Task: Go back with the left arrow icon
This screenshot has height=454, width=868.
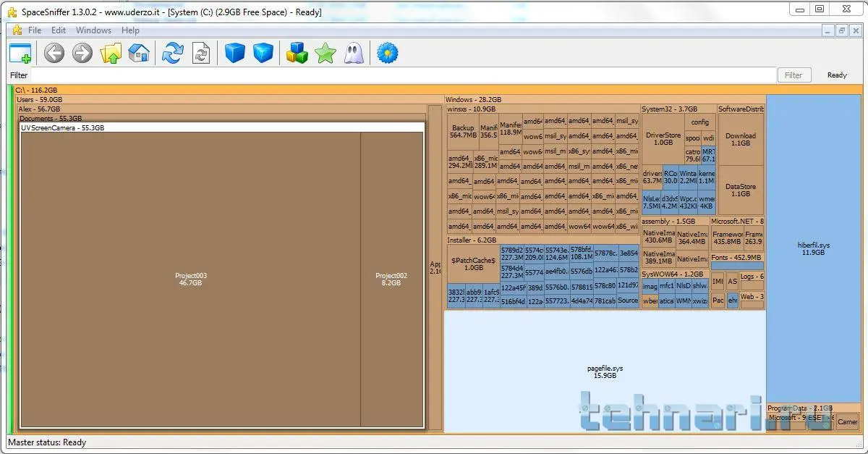Action: [54, 53]
